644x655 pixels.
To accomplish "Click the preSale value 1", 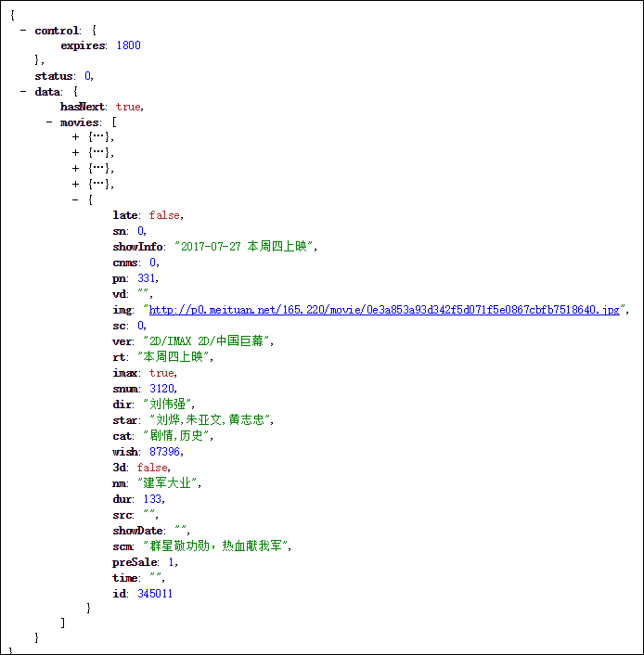I will click(171, 562).
